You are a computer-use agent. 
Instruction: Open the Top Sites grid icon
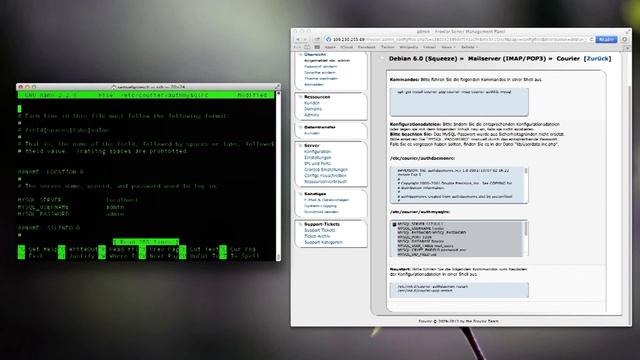click(317, 47)
